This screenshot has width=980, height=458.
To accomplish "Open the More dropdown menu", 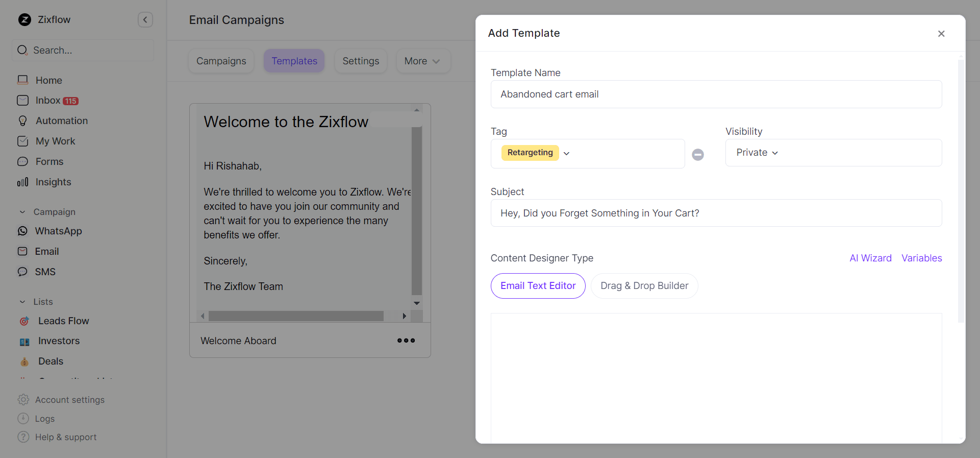I will click(422, 61).
